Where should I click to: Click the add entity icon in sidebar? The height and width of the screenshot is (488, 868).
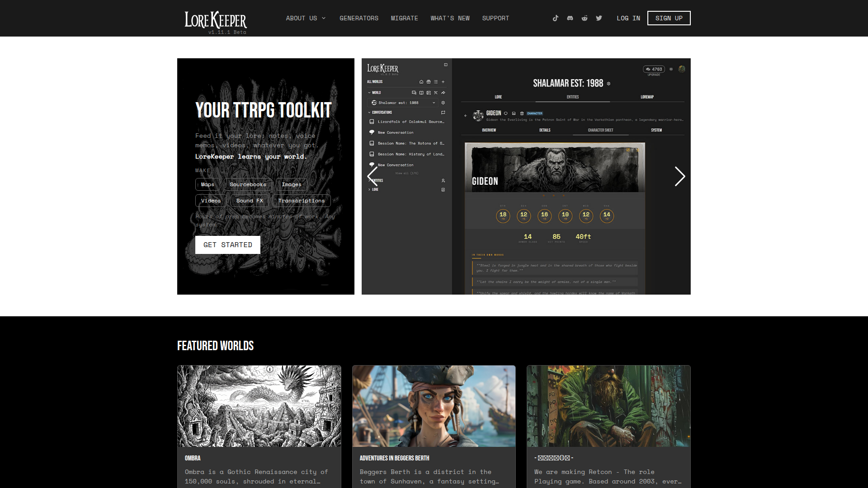(x=443, y=180)
